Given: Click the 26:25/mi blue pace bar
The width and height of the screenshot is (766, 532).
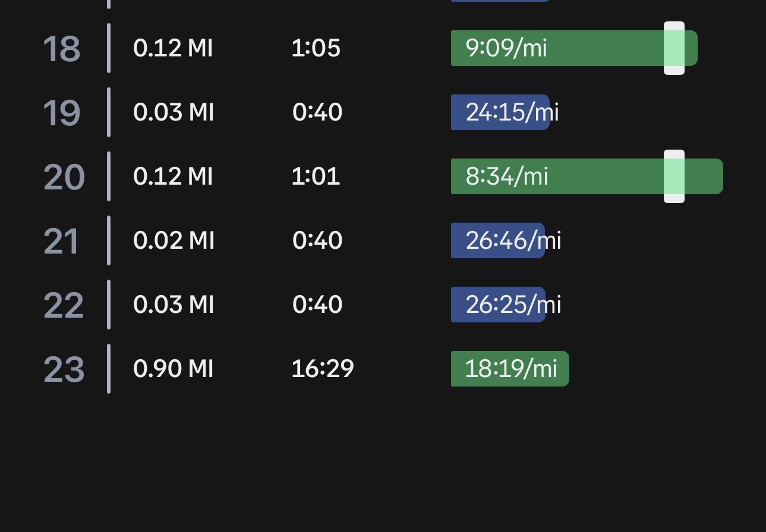Looking at the screenshot, I should pyautogui.click(x=498, y=305).
